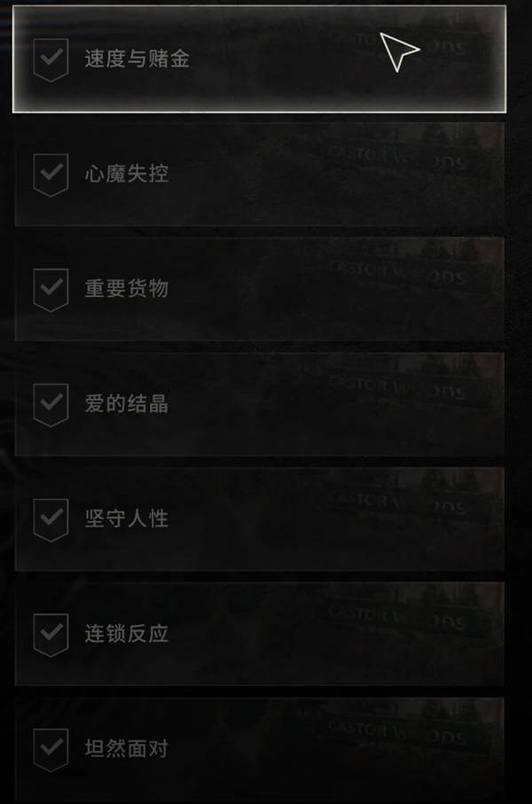Open the 重要货物 quest title
The image size is (532, 804).
(x=127, y=288)
